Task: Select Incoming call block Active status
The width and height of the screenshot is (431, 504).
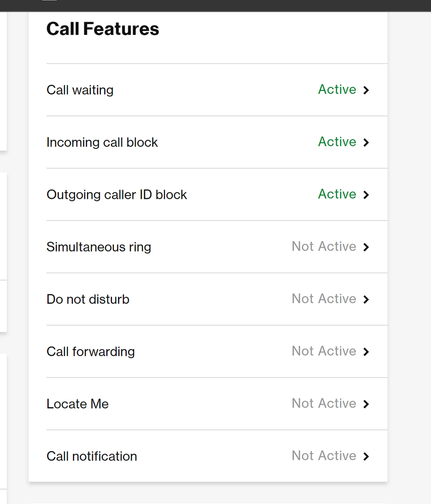Action: (x=337, y=142)
